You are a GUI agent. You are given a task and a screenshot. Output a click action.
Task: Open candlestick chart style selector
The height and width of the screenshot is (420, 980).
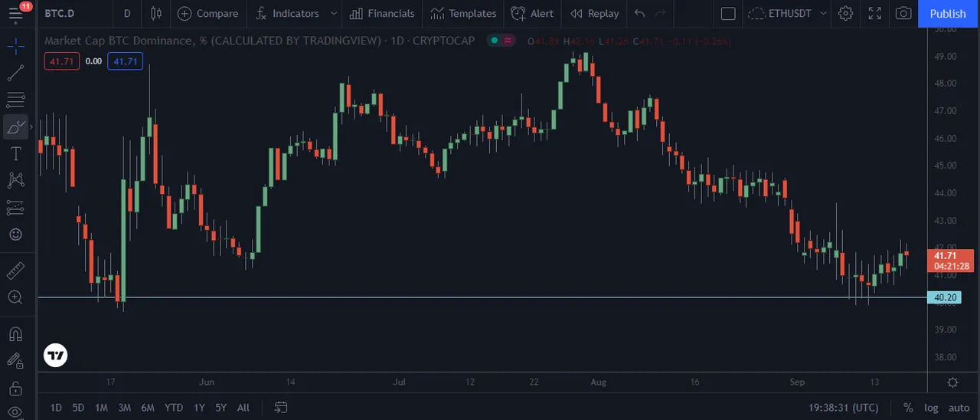(x=156, y=13)
